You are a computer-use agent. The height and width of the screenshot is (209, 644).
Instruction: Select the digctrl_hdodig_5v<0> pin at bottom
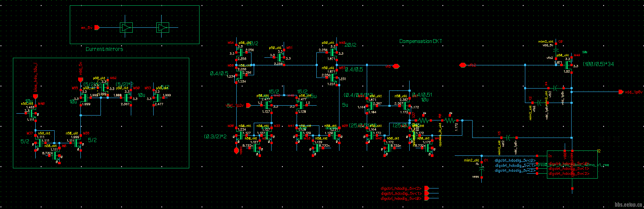point(426,198)
